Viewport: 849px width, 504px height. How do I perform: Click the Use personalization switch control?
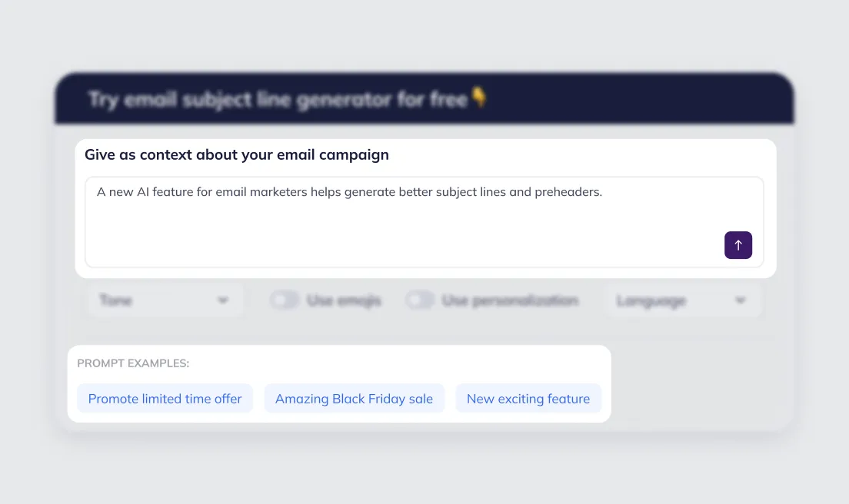point(420,300)
